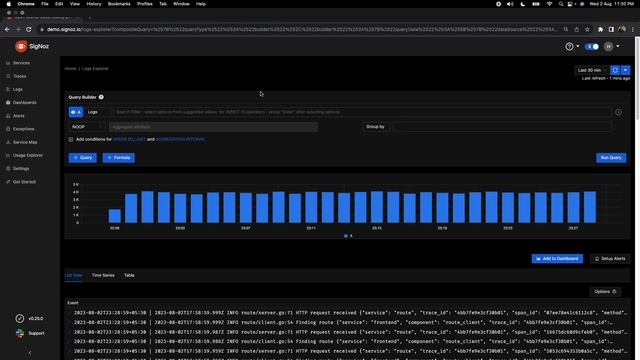Open Service Map in the sidebar
Viewport: 640px width, 360px height.
point(25,142)
